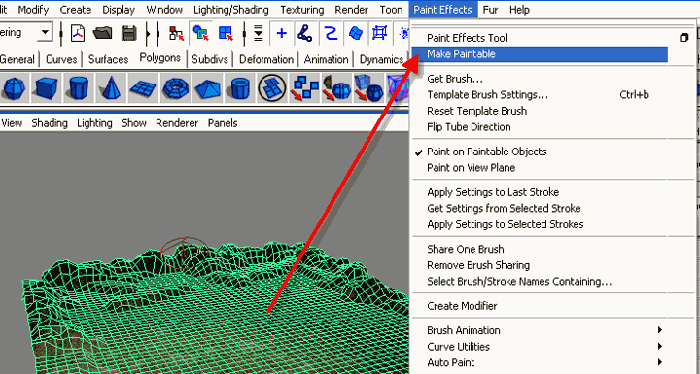The image size is (700, 374).
Task: Expand the Auto Paint submenu
Action: [659, 362]
